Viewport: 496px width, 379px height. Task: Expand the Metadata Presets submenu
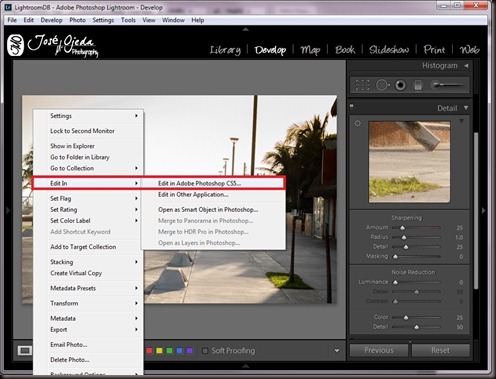click(88, 288)
